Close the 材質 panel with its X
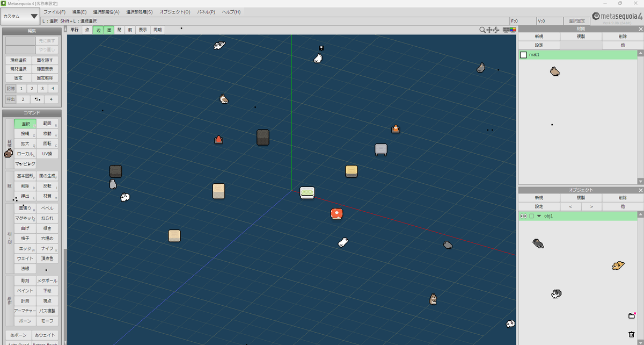Viewport: 644px width, 345px height. [x=640, y=29]
